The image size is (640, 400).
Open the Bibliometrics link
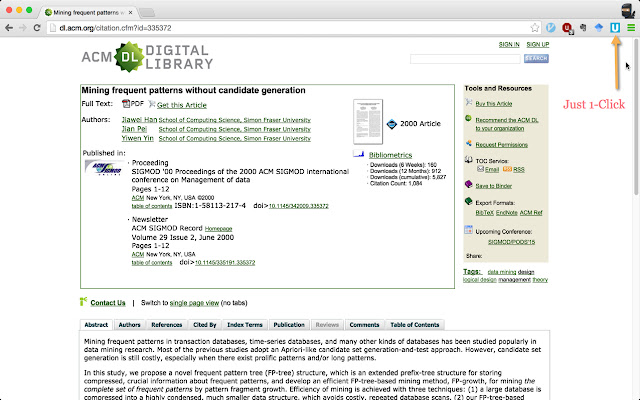(x=390, y=155)
